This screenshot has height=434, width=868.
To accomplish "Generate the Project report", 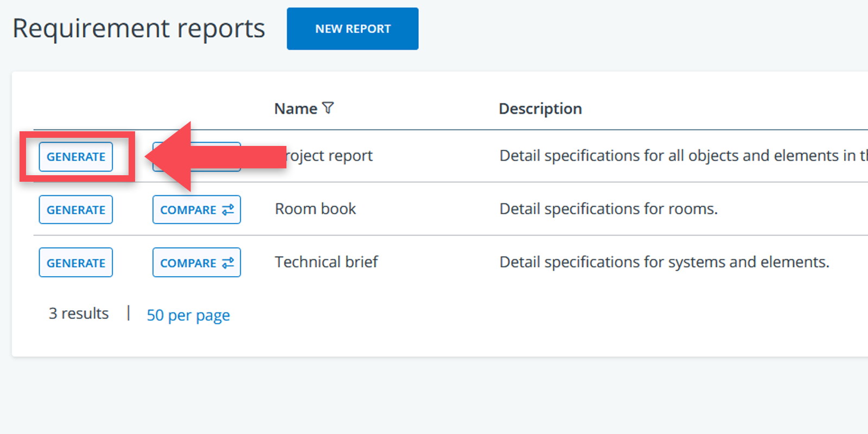I will [76, 157].
